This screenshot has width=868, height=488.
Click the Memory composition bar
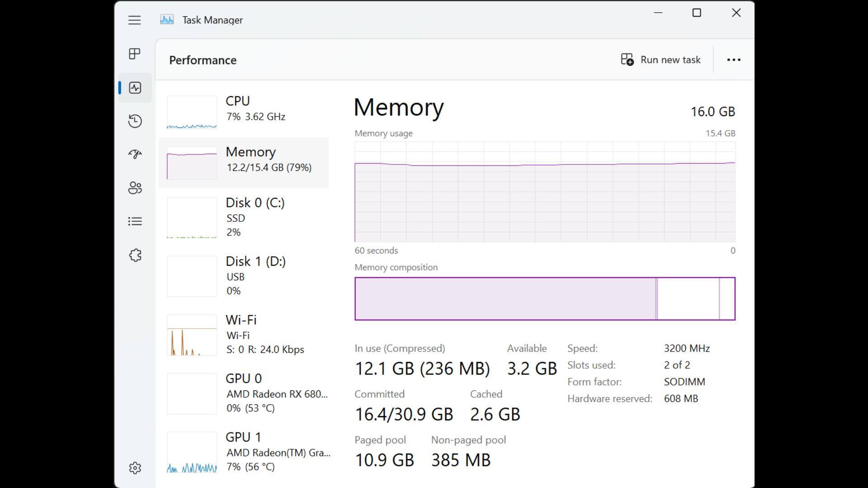tap(545, 299)
